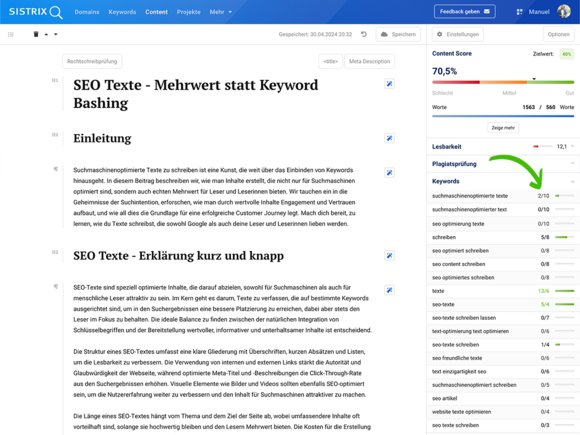Click the Content Score value 70,5%

[x=444, y=71]
